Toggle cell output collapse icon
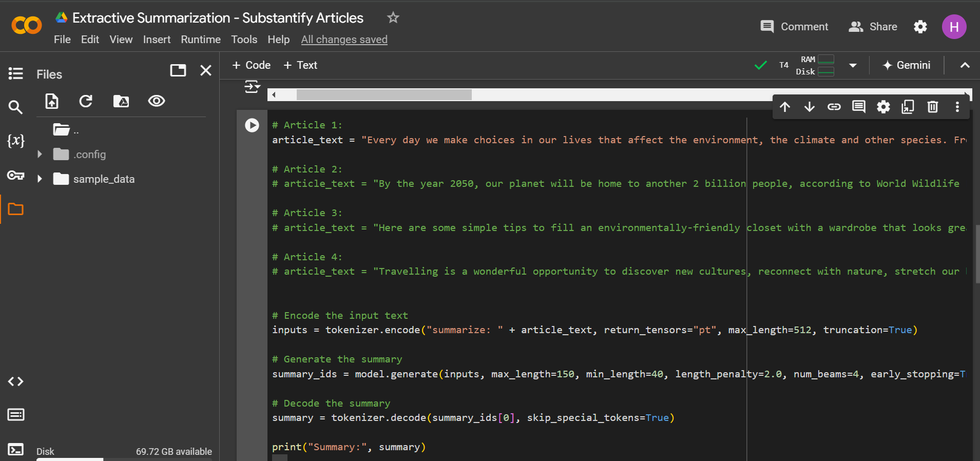Image resolution: width=980 pixels, height=461 pixels. tap(252, 87)
